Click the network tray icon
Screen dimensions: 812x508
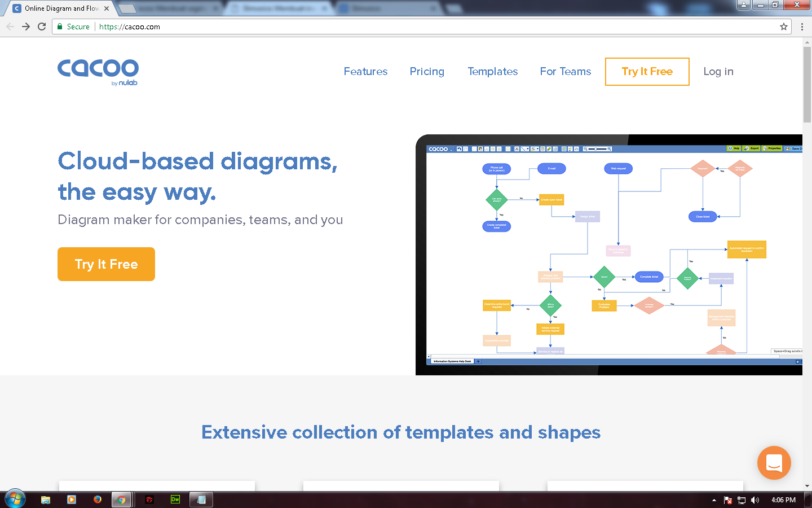point(742,500)
